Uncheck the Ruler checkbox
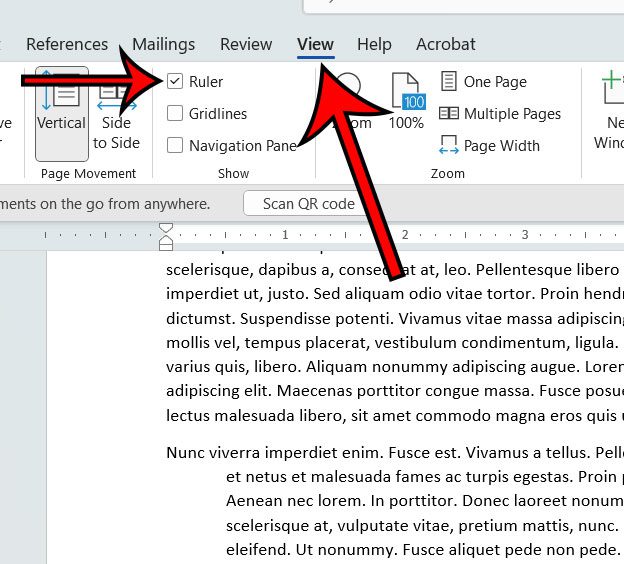The width and height of the screenshot is (624, 564). (x=176, y=82)
